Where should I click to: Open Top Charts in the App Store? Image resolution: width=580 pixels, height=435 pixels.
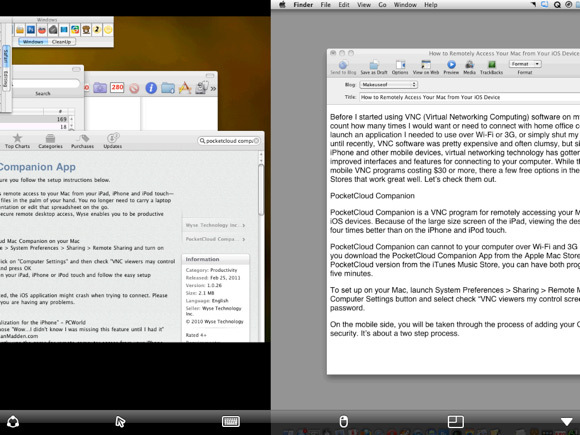coord(17,142)
